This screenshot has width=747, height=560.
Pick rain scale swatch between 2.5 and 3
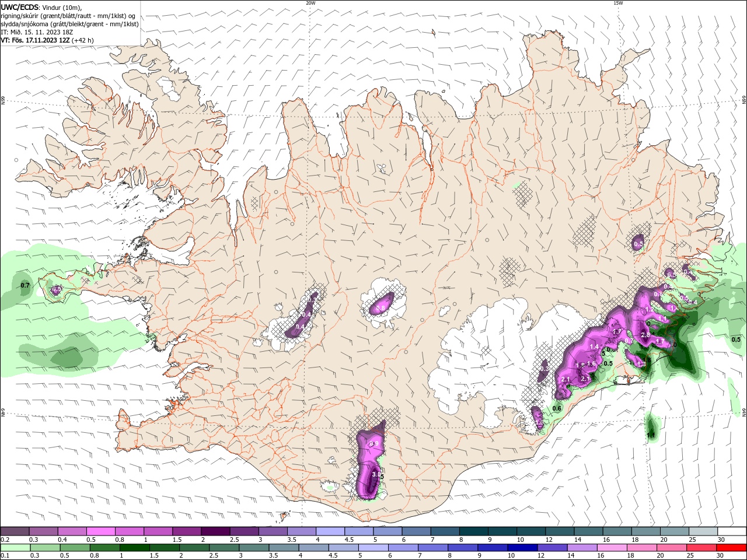coord(224,548)
